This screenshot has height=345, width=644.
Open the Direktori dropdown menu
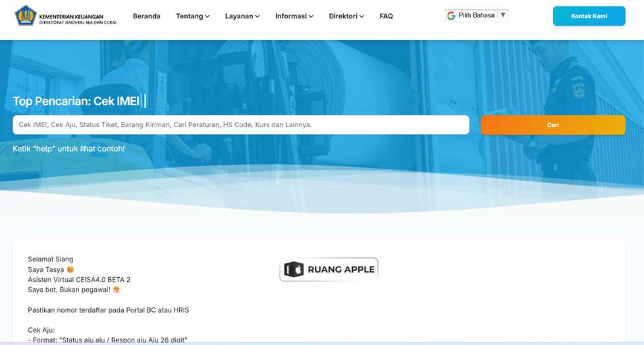click(x=346, y=16)
